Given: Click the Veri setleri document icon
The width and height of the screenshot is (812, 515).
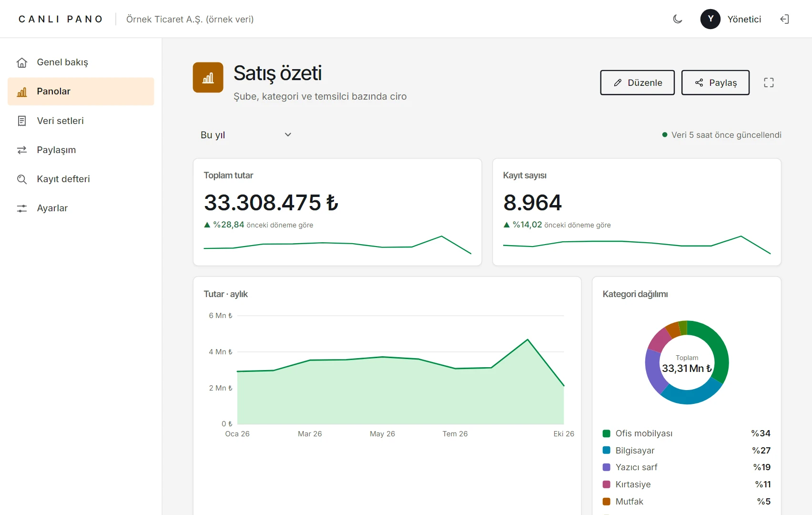Looking at the screenshot, I should tap(22, 121).
